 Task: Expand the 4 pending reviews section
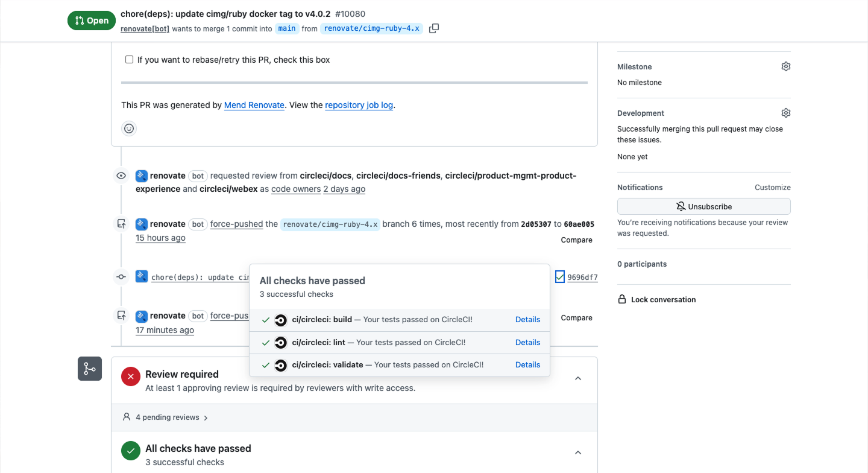pos(166,417)
